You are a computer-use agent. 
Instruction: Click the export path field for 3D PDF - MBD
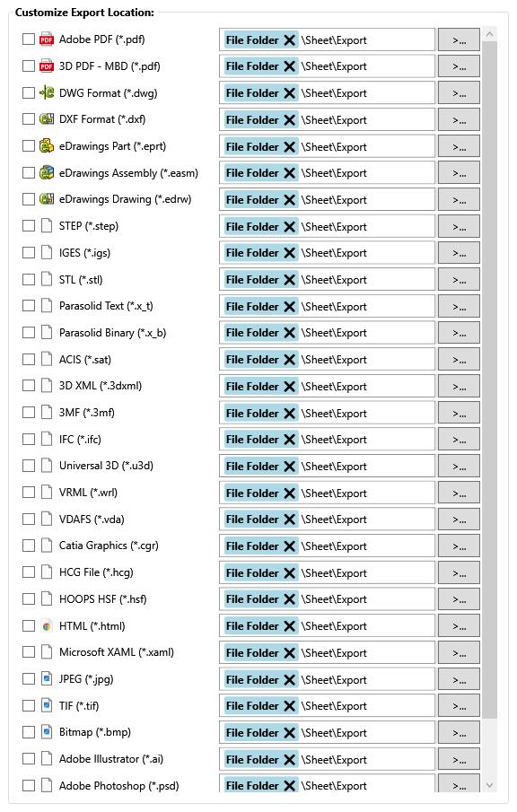327,66
